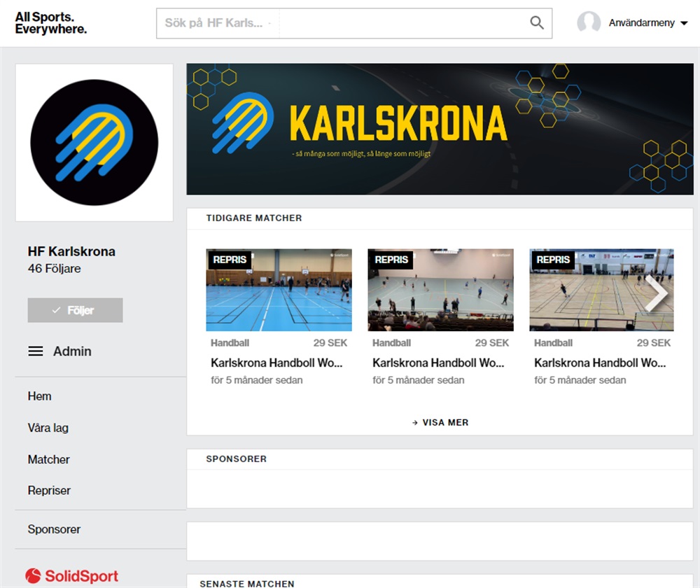Image resolution: width=700 pixels, height=588 pixels.
Task: Open the Admin menu label
Action: [72, 351]
